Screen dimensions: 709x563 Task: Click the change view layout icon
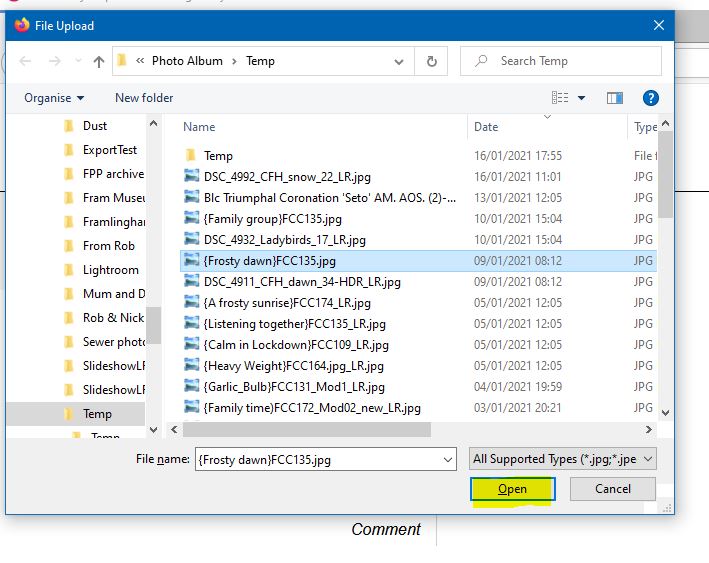(561, 98)
